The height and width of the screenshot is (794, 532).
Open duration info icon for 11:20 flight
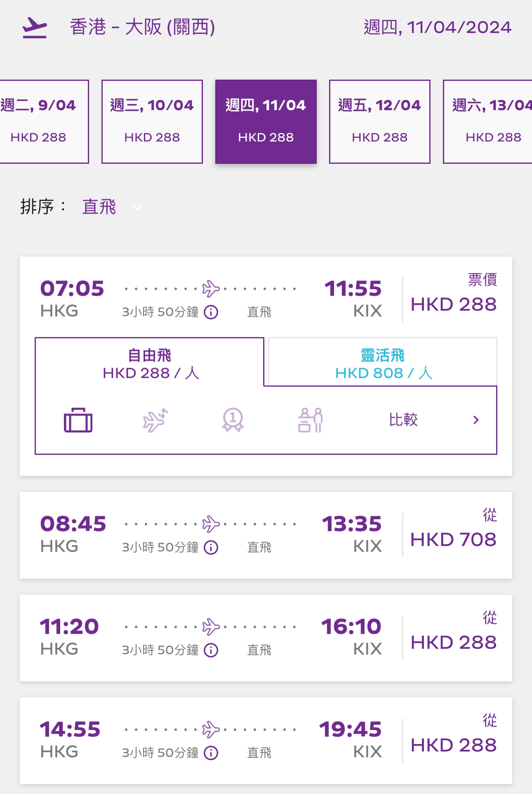[x=211, y=650]
